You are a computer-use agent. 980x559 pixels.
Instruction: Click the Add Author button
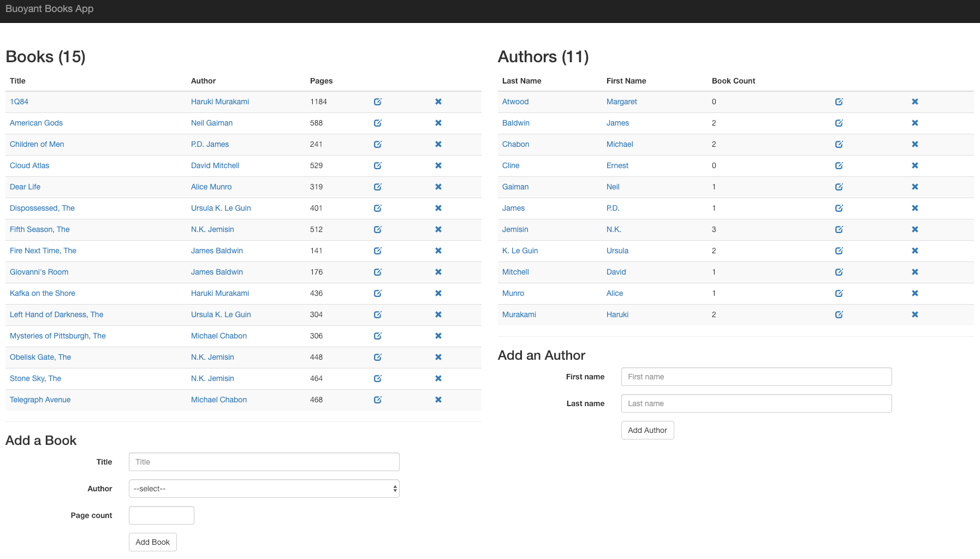(x=647, y=430)
